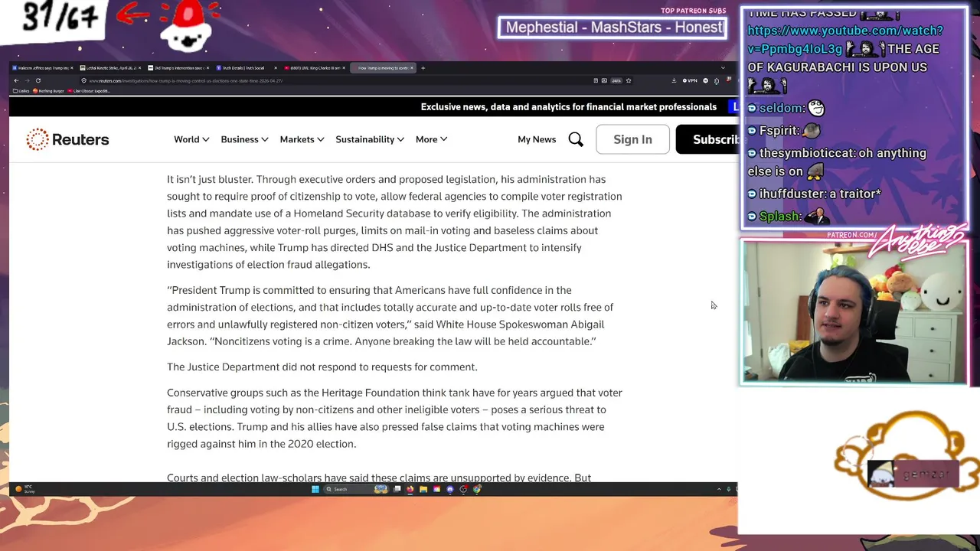This screenshot has width=980, height=551.
Task: Click the weather widget on the taskbar
Action: point(24,489)
